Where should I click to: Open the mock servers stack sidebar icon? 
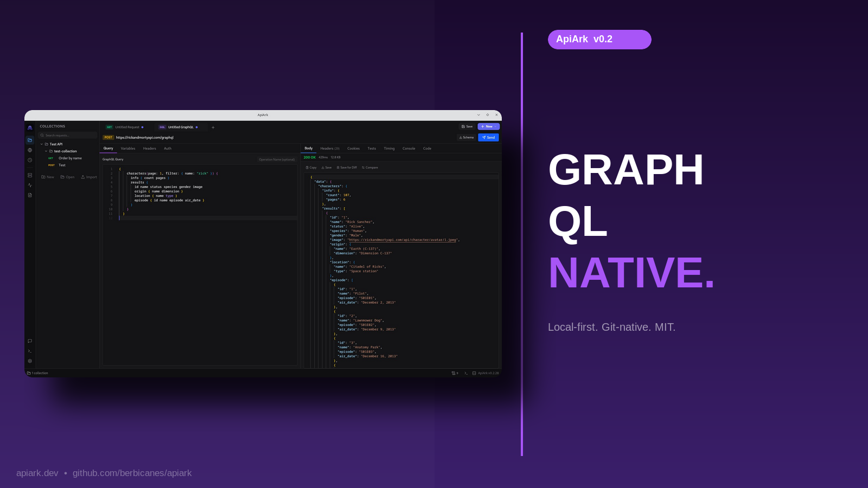coord(30,175)
